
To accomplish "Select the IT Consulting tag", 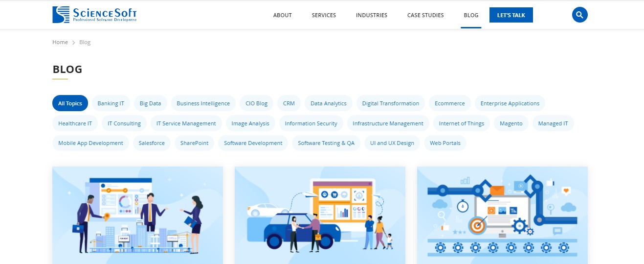I will [124, 123].
